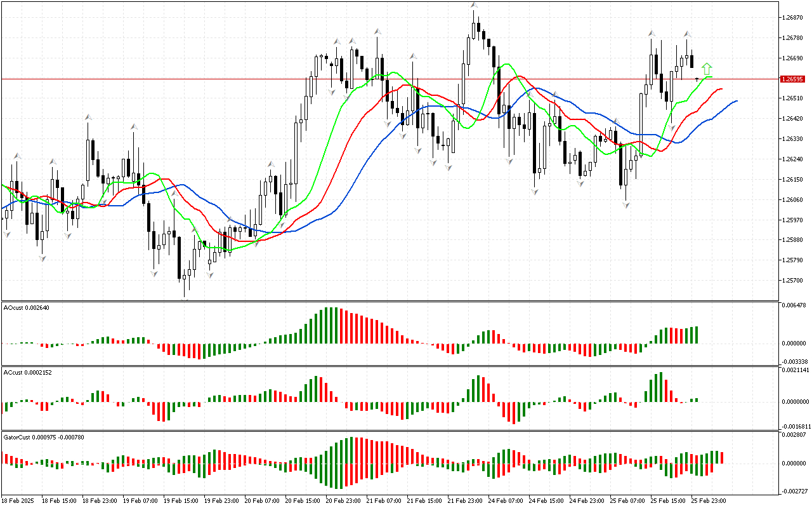Image resolution: width=812 pixels, height=508 pixels.
Task: Click the AOcust indicator label
Action: (x=27, y=307)
